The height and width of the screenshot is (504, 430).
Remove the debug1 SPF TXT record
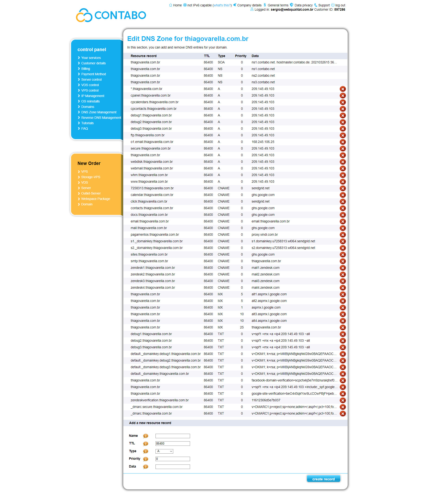343,334
